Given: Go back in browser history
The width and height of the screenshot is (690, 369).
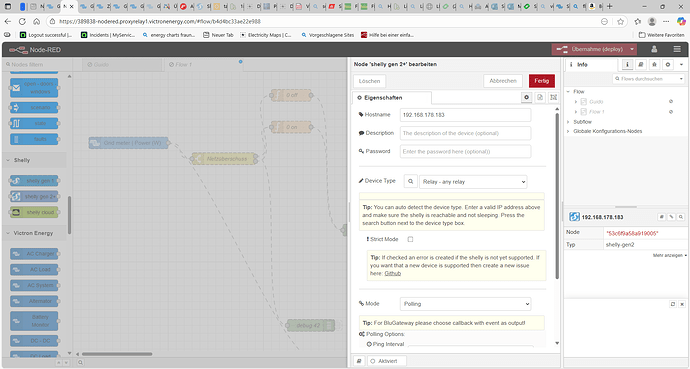Looking at the screenshot, I should (x=7, y=21).
